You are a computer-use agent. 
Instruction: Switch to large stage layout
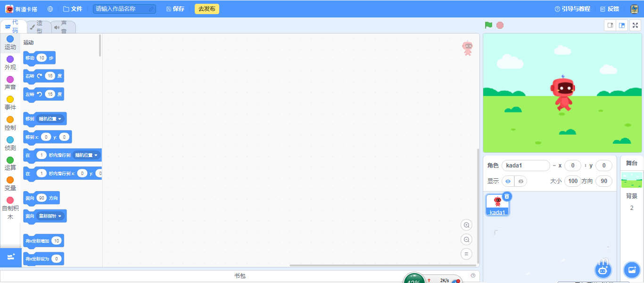(622, 25)
